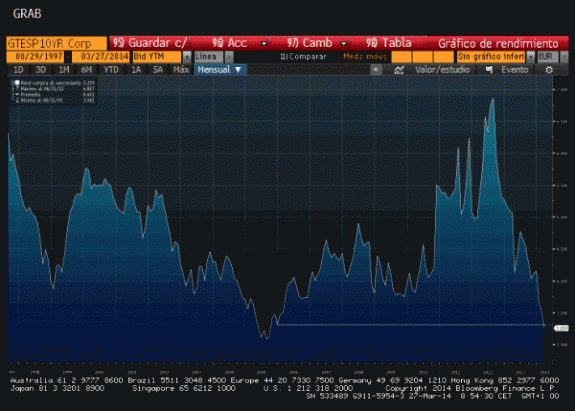Viewport: 575px width, 411px height.
Task: Open the Camb menu arrow
Action: point(343,43)
